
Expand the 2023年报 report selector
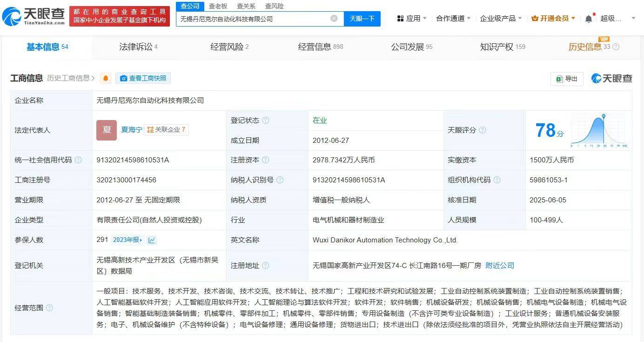127,240
